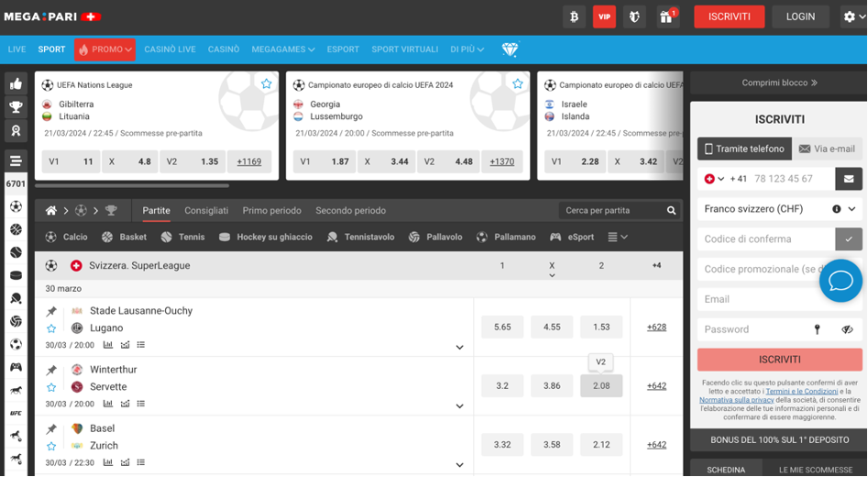
Task: Open the Normativa sulla privacy link
Action: point(736,400)
